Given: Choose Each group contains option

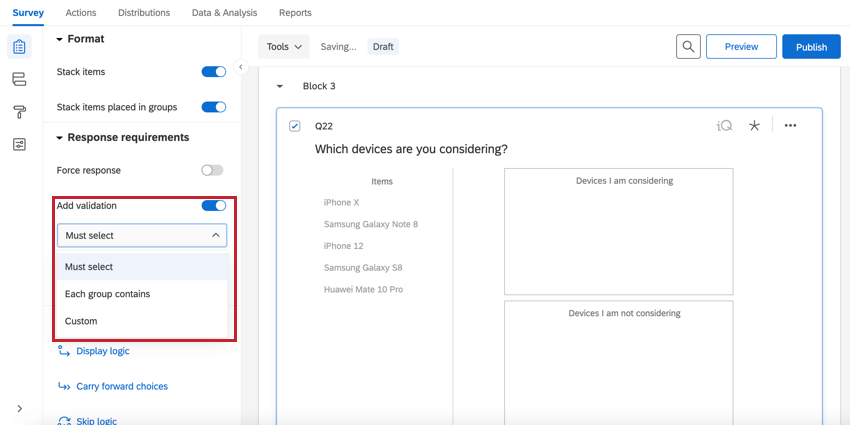Looking at the screenshot, I should [x=108, y=294].
